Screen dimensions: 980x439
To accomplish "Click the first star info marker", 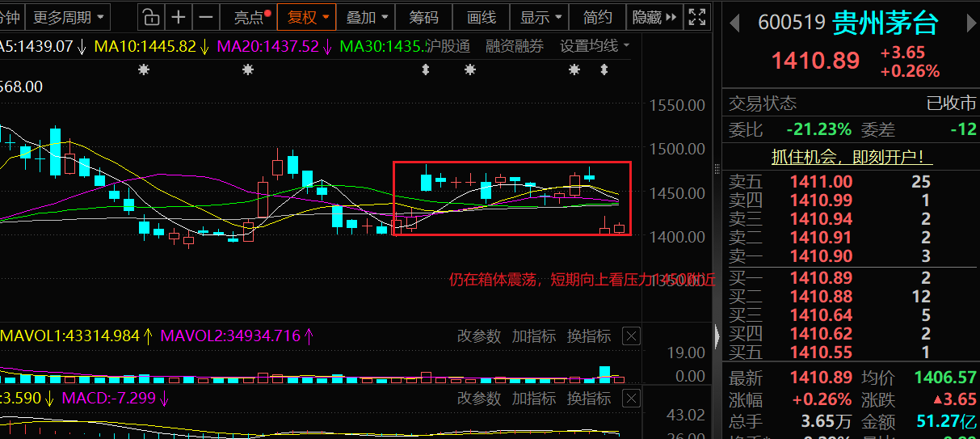I will (x=144, y=70).
